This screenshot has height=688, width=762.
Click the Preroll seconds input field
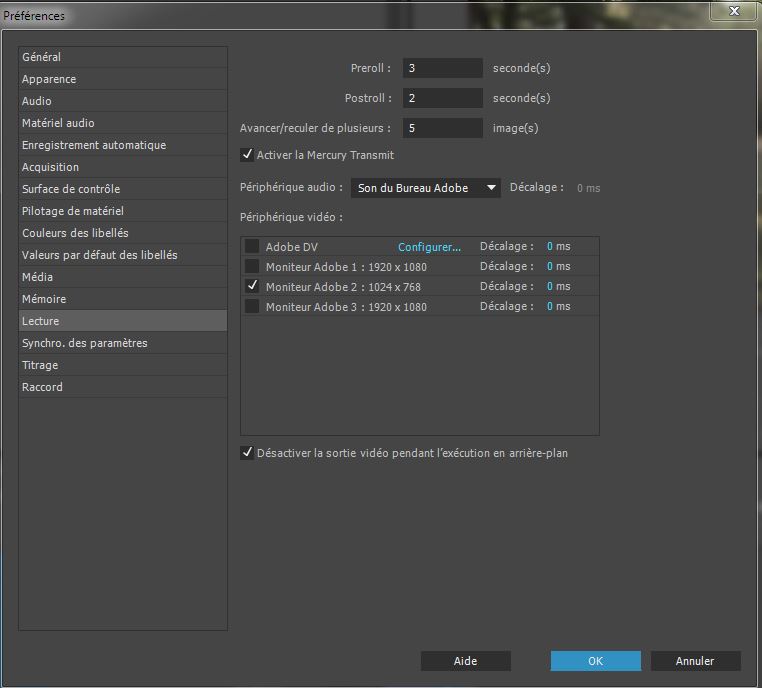(x=443, y=68)
